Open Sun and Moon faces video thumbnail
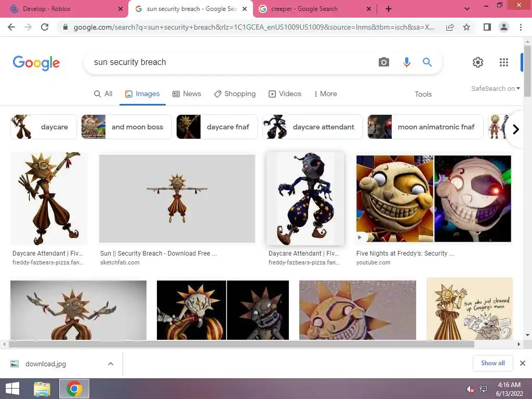The image size is (532, 399). click(x=434, y=199)
